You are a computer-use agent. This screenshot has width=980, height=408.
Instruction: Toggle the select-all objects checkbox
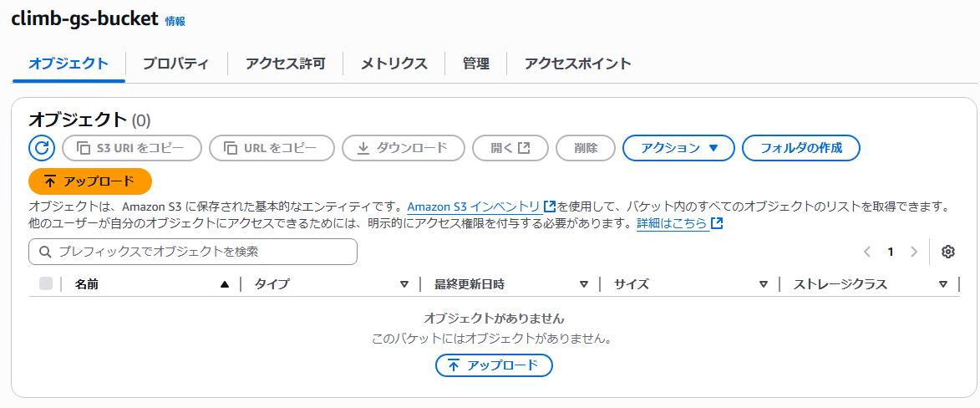tap(46, 284)
